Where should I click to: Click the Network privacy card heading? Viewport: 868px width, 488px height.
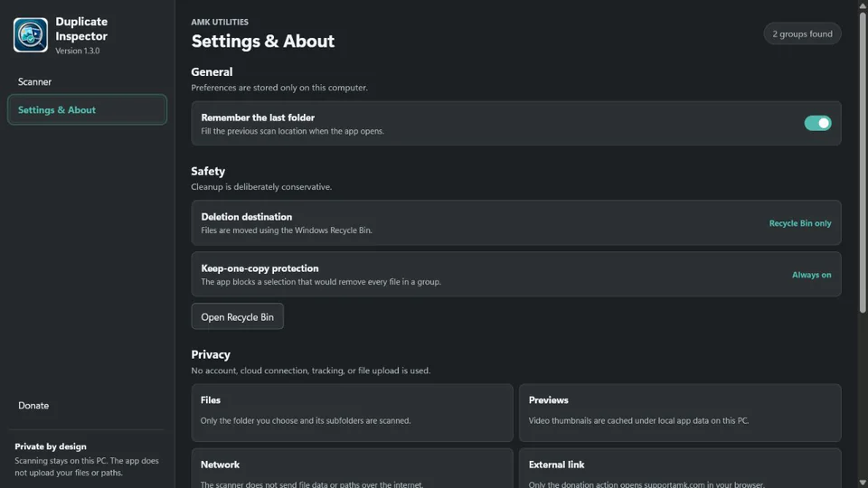220,465
